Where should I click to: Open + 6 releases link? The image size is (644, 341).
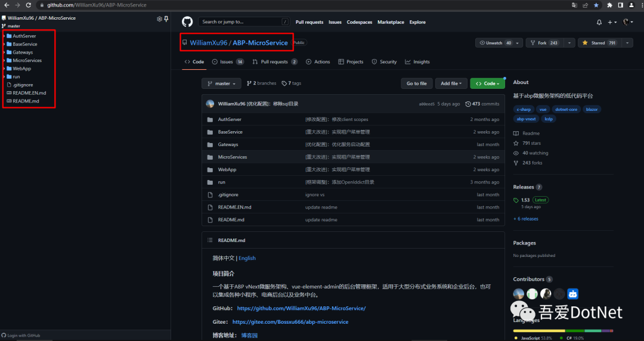(x=526, y=219)
